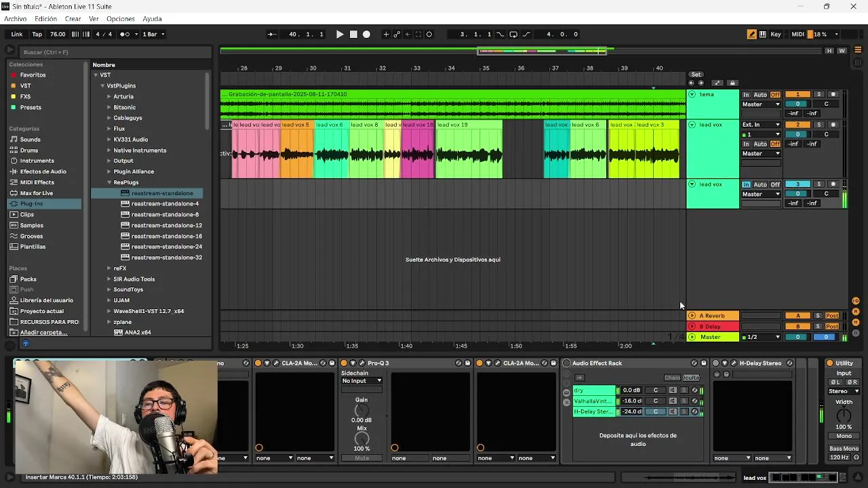Enable Key Map Mode

tap(776, 34)
